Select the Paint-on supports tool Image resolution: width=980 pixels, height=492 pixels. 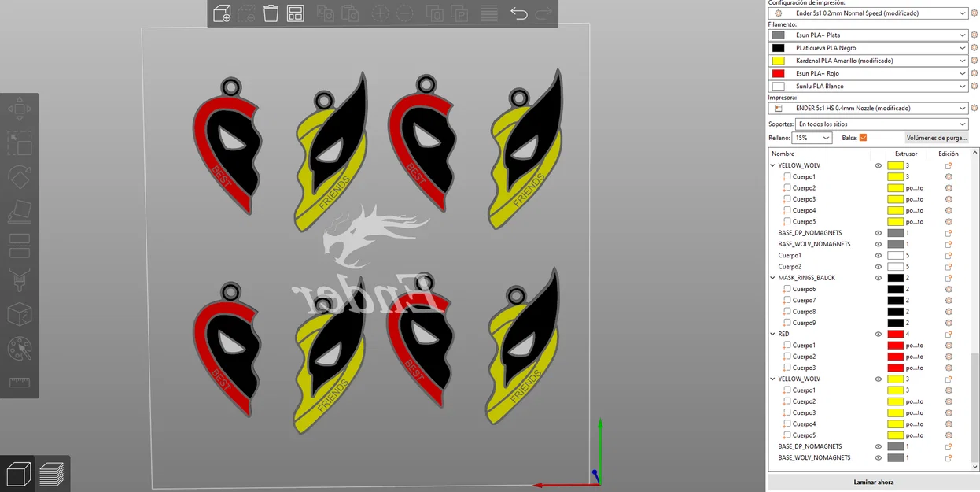tap(19, 280)
